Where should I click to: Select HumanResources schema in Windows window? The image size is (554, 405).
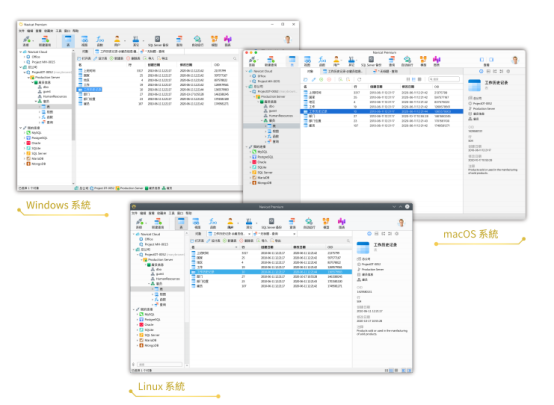coord(52,96)
